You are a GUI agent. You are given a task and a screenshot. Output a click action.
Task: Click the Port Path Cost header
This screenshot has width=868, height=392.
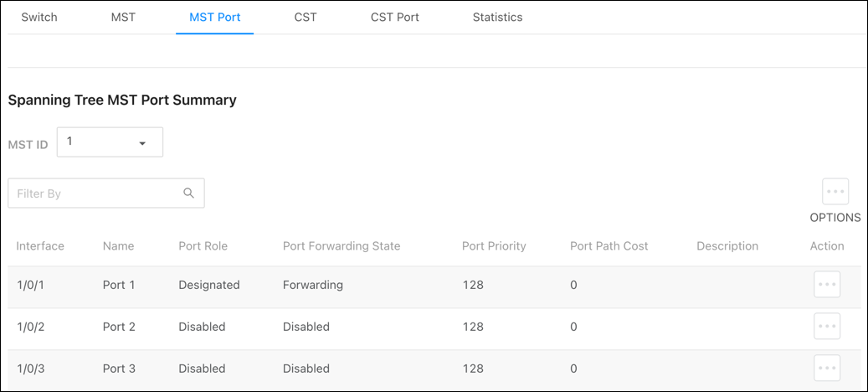609,245
